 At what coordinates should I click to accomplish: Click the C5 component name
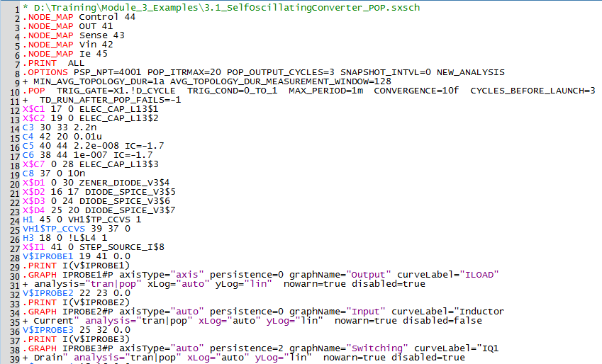point(28,146)
